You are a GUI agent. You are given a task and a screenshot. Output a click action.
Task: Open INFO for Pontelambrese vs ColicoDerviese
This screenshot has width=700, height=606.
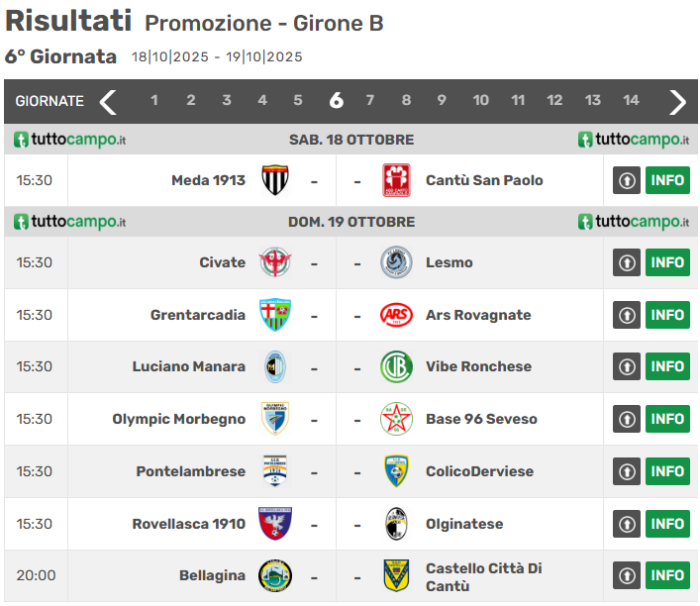[x=667, y=471]
